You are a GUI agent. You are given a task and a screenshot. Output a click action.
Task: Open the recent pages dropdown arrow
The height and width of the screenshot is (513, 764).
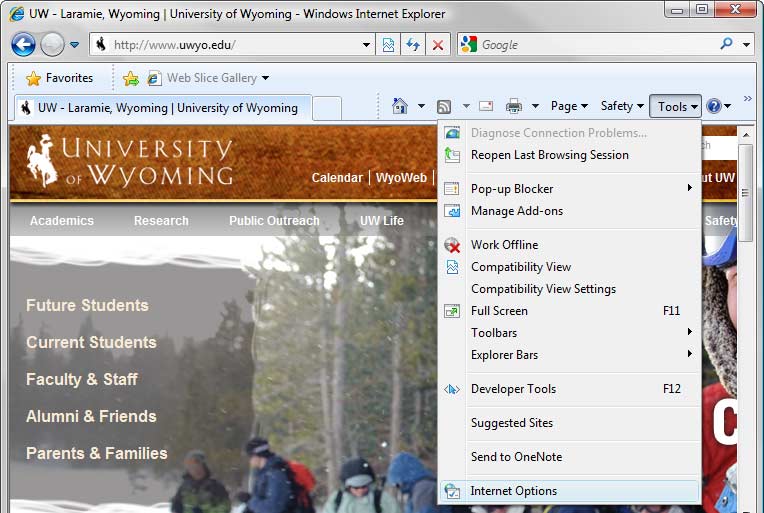[74, 45]
